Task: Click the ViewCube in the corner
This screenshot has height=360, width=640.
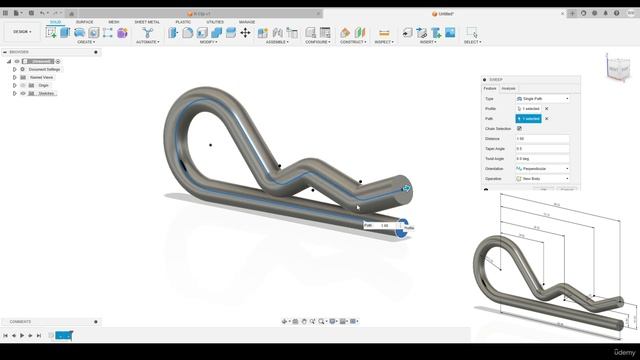Action: pos(618,68)
